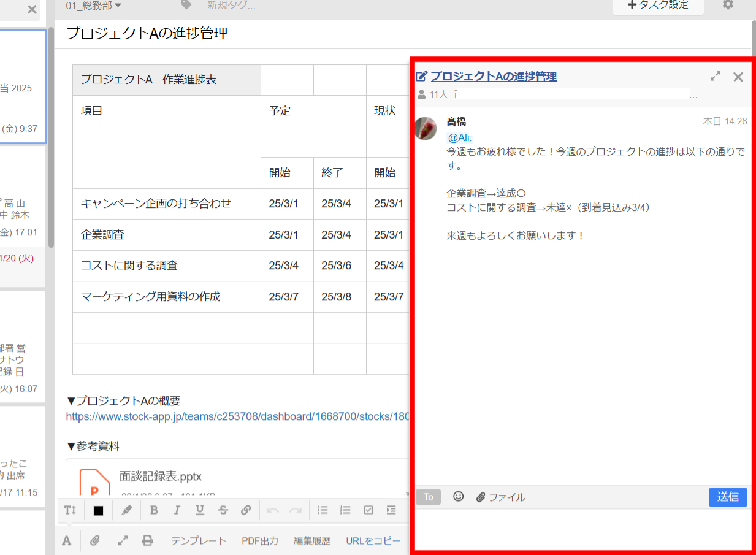
Task: Open the emoji picker in the chat panel
Action: click(458, 497)
